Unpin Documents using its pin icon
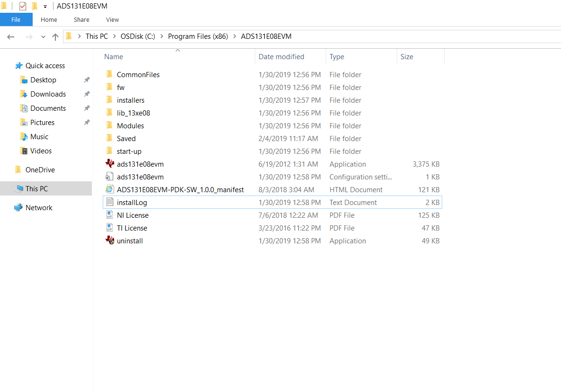Viewport: 561px width, 392px height. pyautogui.click(x=87, y=108)
